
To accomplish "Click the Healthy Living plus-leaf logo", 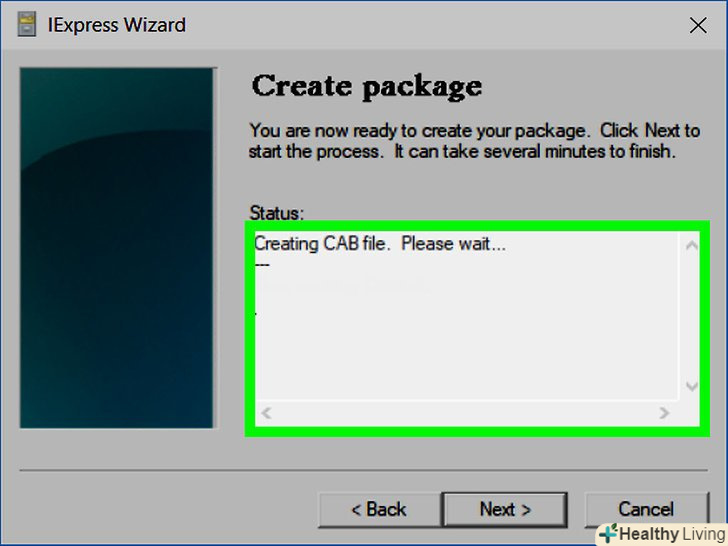I will click(x=609, y=533).
